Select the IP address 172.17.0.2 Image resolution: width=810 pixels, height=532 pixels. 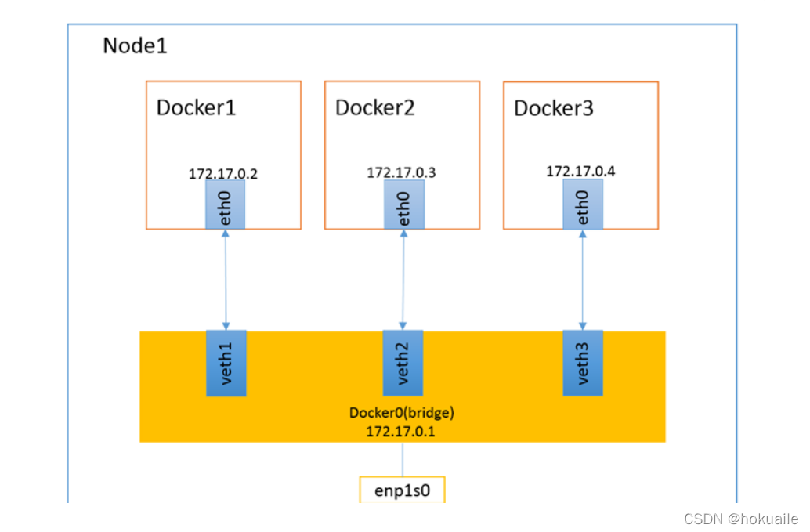coord(224,173)
